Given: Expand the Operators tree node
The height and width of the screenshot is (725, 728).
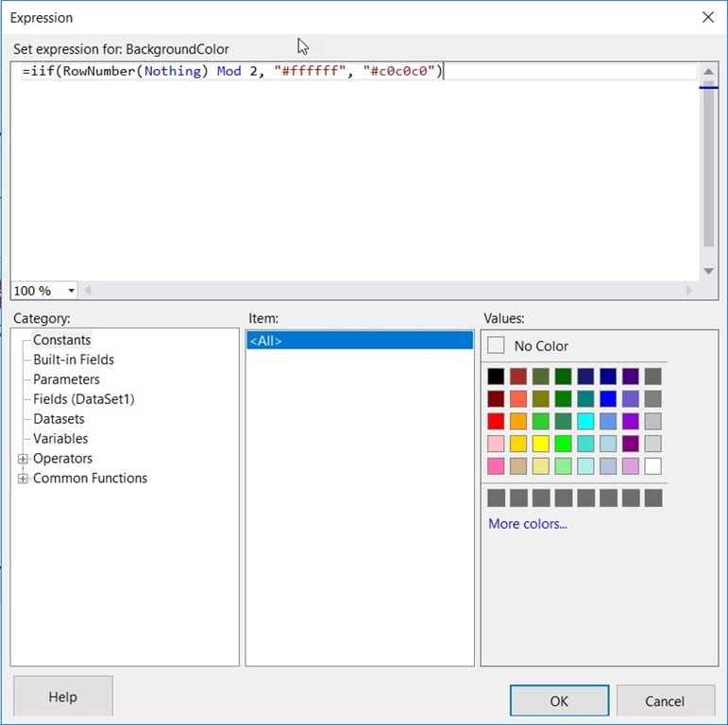Looking at the screenshot, I should coord(23,459).
